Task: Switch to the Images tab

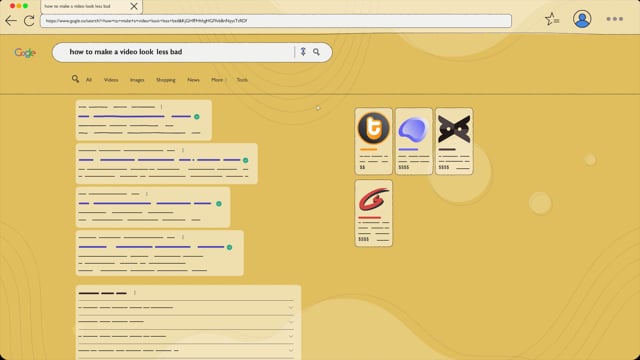Action: tap(137, 80)
